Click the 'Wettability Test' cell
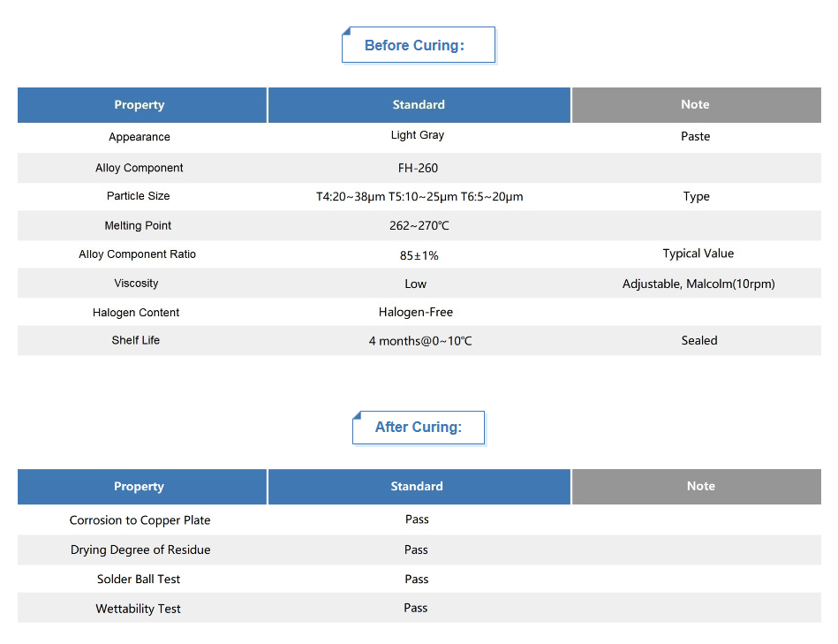838x644 pixels. point(138,609)
